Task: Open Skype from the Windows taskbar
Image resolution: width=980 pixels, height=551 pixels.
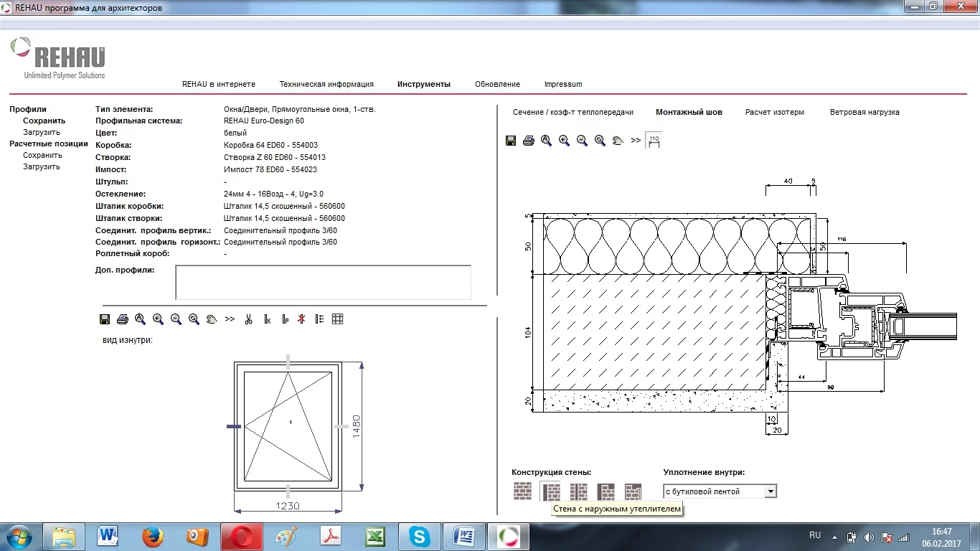Action: tap(418, 536)
